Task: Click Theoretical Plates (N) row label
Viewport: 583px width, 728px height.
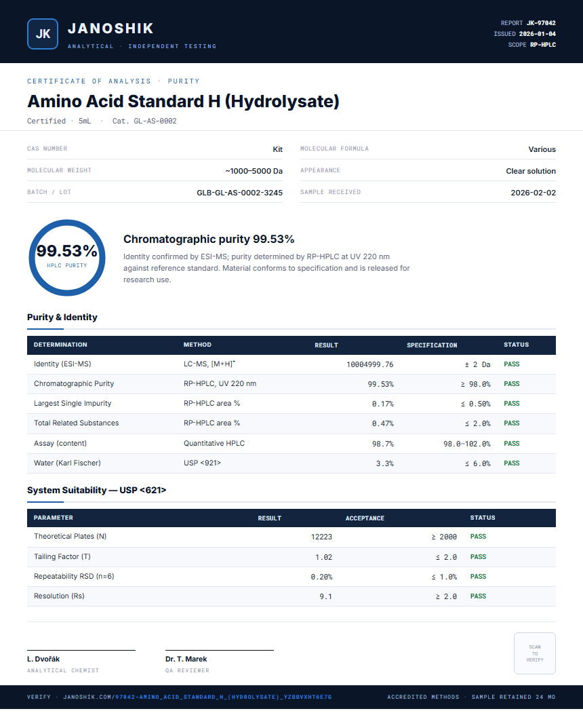Action: point(70,536)
